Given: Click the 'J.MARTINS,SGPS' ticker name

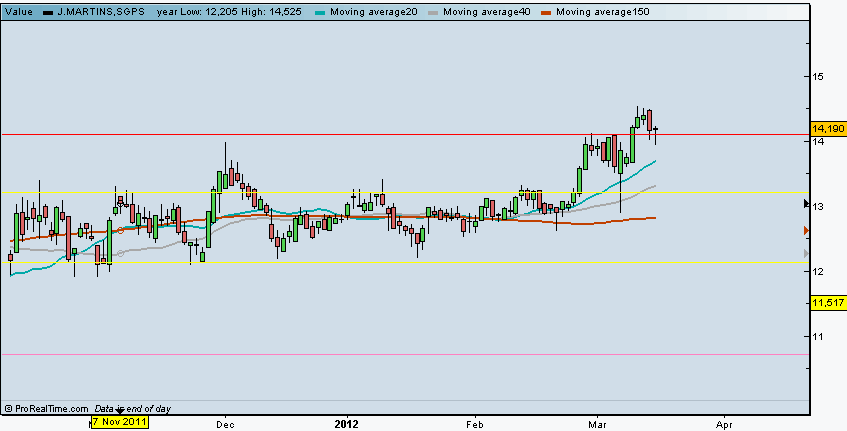Looking at the screenshot, I should click(101, 11).
